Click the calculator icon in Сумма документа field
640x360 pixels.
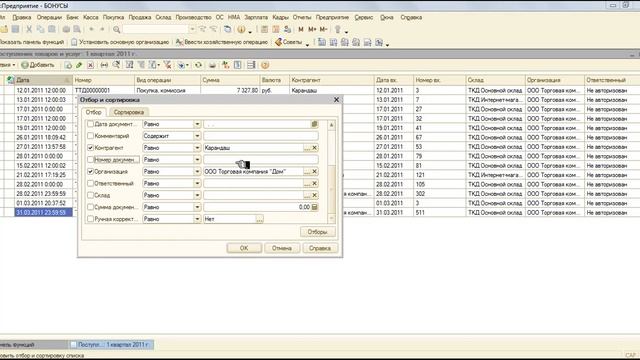[x=314, y=207]
